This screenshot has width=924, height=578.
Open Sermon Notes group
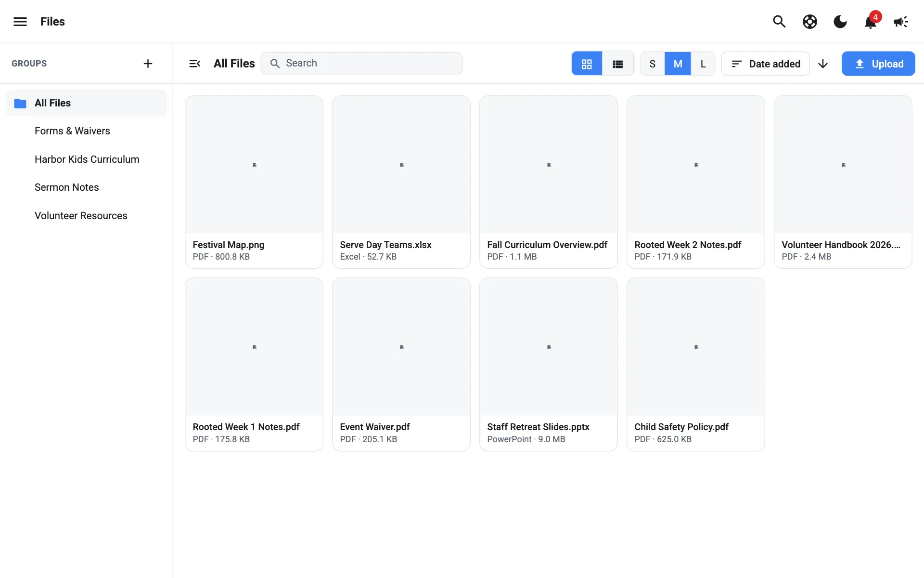pos(86,187)
